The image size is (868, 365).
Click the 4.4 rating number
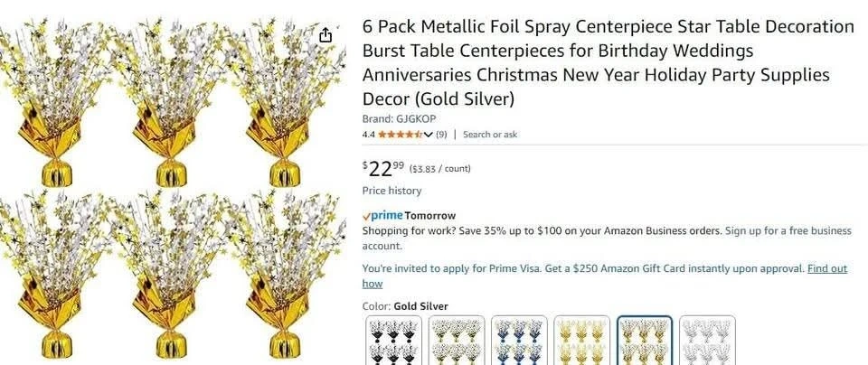click(368, 135)
